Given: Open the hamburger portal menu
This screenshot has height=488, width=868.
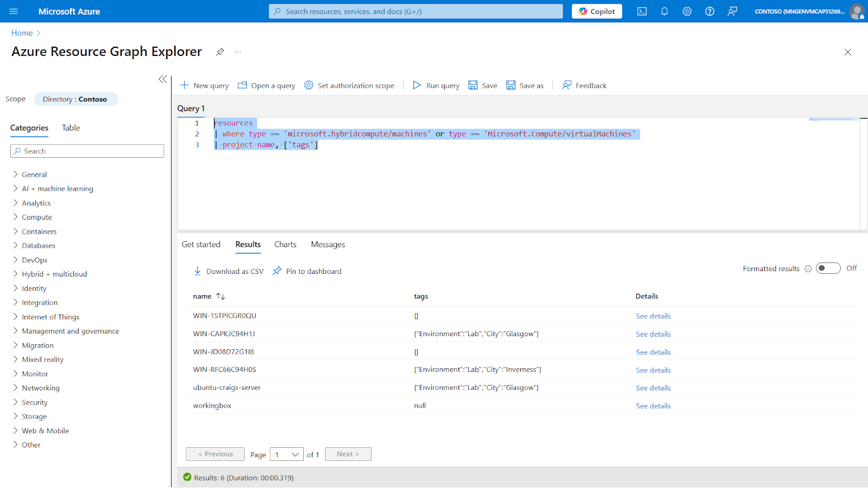Looking at the screenshot, I should coord(14,11).
